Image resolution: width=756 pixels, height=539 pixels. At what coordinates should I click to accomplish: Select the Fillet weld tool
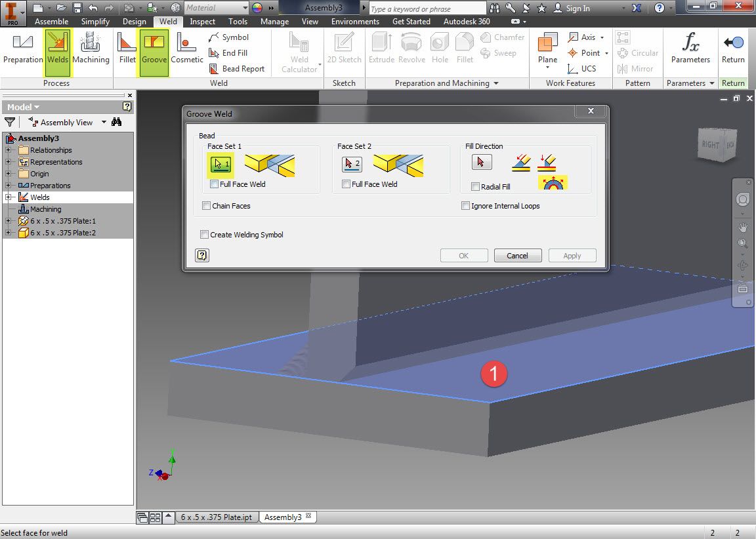(x=127, y=49)
